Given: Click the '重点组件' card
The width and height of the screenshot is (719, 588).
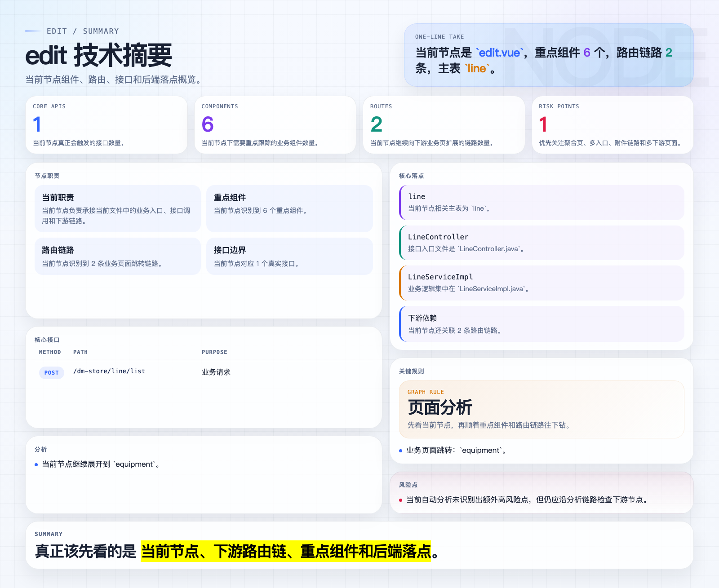Looking at the screenshot, I should click(289, 208).
